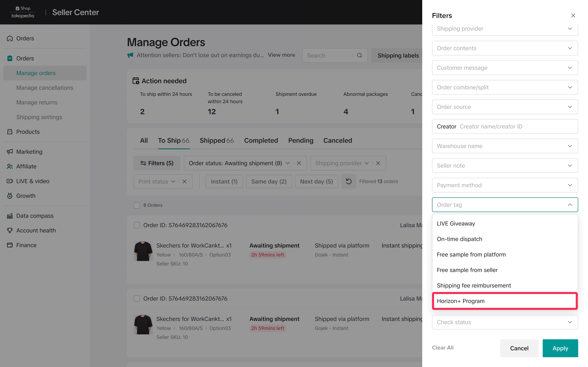Click the Data compass chart icon
588x367 pixels.
click(10, 216)
